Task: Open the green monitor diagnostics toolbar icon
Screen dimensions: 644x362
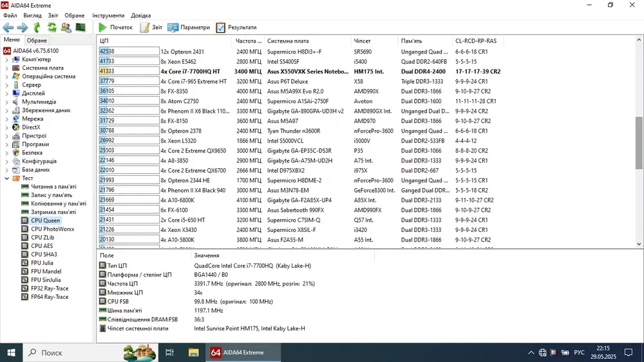Action: click(80, 28)
